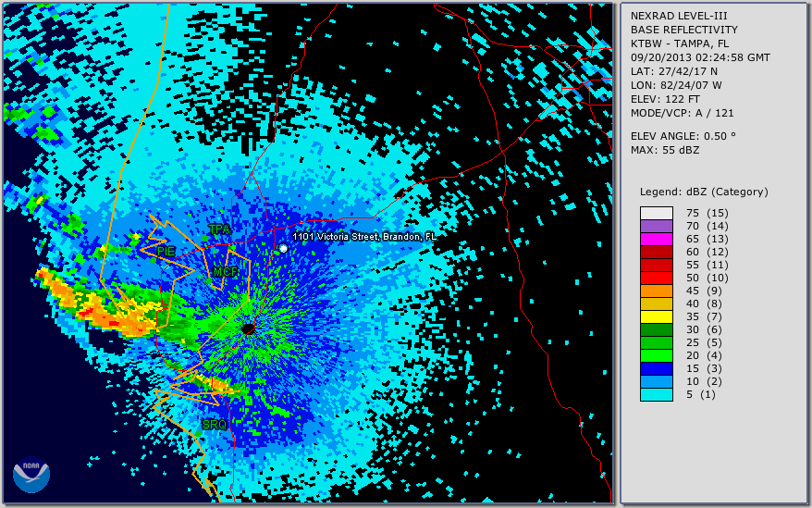Screen dimensions: 812x508
Task: Click the TPA airport label on map
Action: 219,229
